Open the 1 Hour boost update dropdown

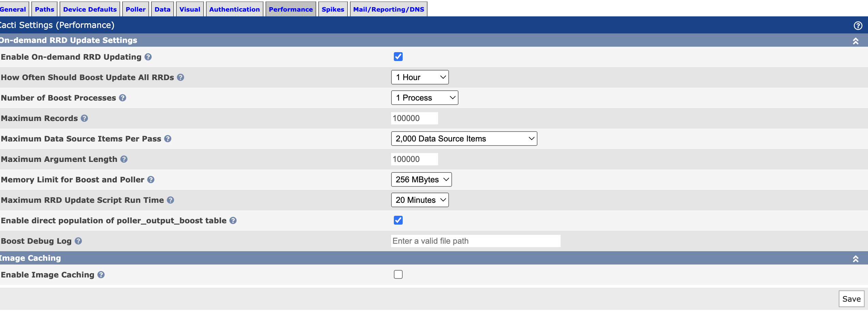click(420, 77)
